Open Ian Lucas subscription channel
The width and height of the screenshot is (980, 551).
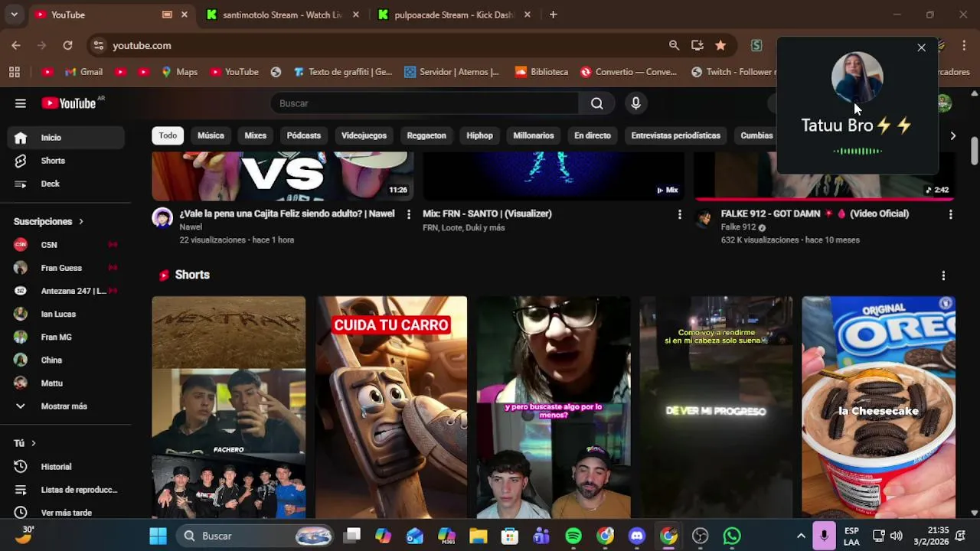coord(66,314)
